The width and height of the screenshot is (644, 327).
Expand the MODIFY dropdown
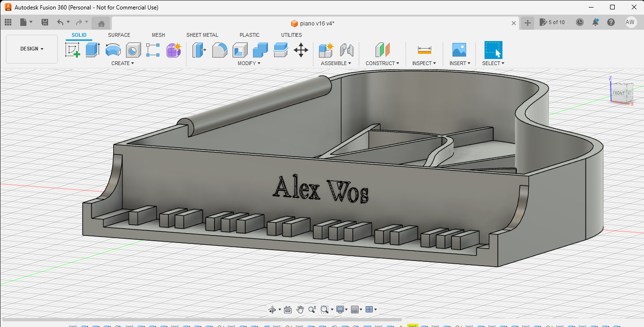coord(249,63)
